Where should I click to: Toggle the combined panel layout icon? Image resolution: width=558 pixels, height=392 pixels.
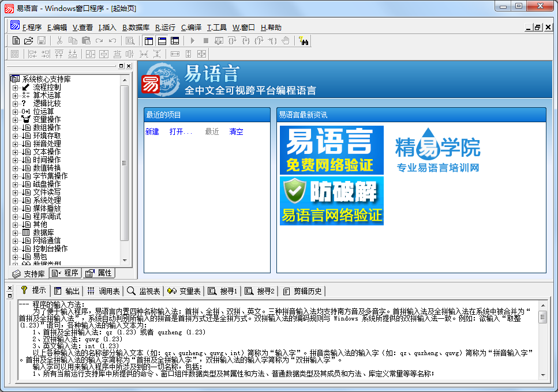(175, 41)
